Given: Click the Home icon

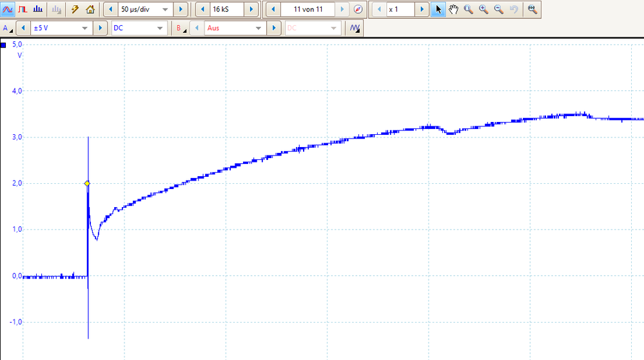Looking at the screenshot, I should [x=90, y=9].
